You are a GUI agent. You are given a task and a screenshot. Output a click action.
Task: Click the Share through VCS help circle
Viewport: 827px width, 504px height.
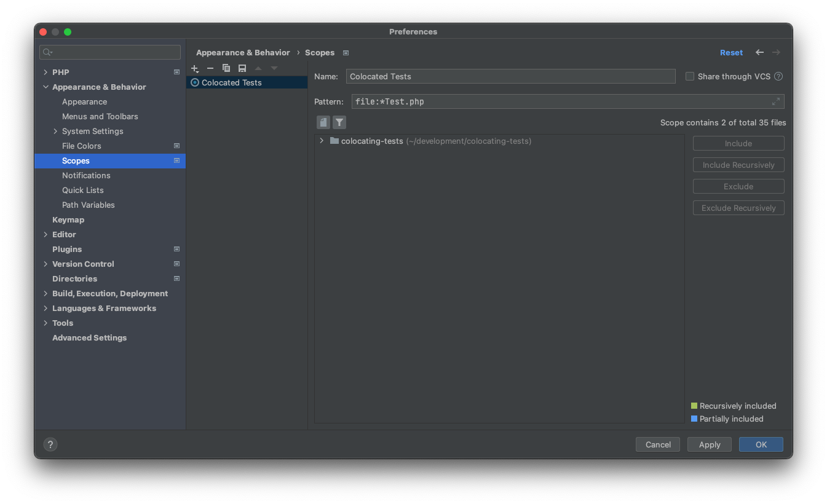tap(778, 76)
